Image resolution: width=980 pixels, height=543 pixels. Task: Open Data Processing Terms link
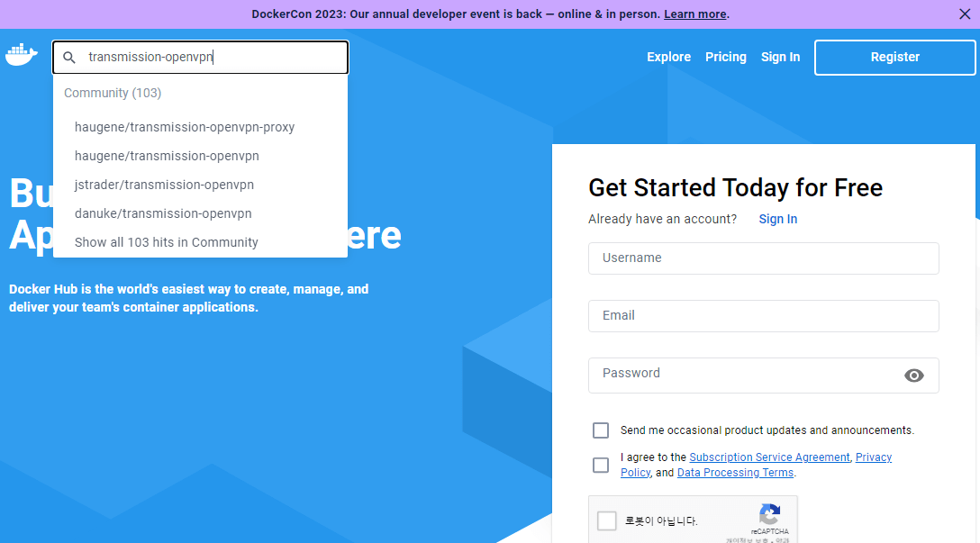pyautogui.click(x=735, y=473)
